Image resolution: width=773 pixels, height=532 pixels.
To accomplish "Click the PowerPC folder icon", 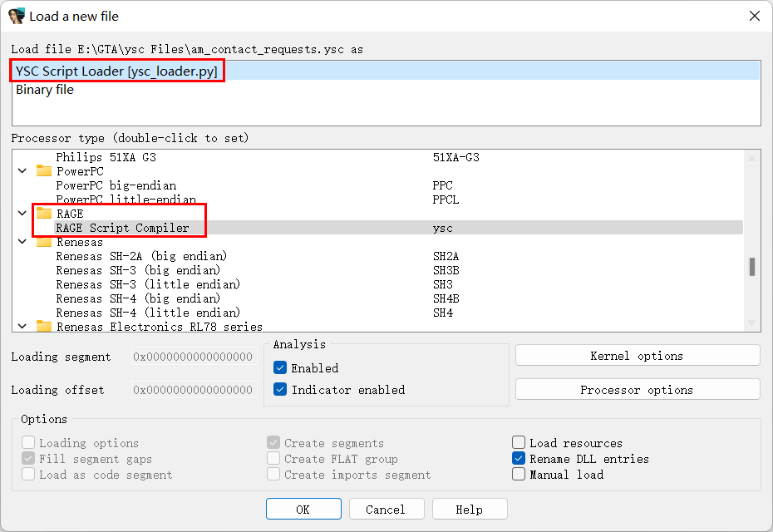I will click(43, 171).
